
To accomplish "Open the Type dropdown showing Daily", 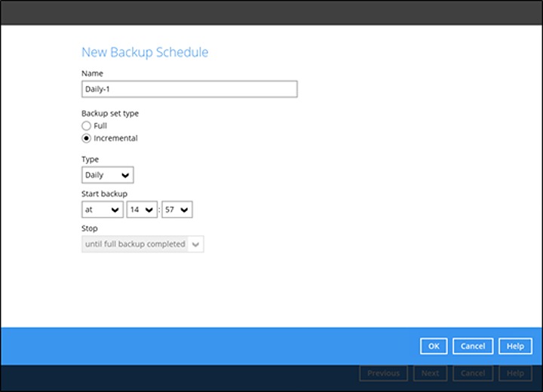I will (x=107, y=175).
